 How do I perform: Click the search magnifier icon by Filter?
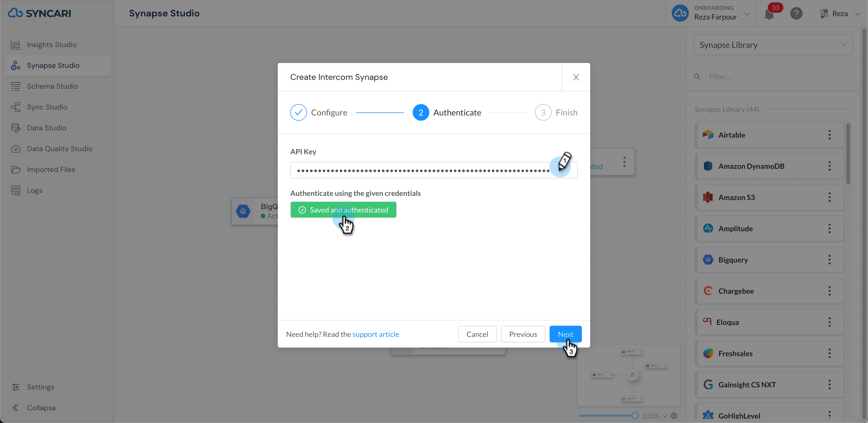coord(697,77)
